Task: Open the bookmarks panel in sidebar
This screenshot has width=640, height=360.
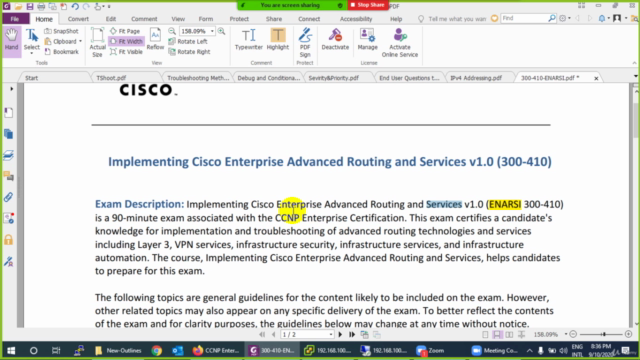Action: (9, 112)
